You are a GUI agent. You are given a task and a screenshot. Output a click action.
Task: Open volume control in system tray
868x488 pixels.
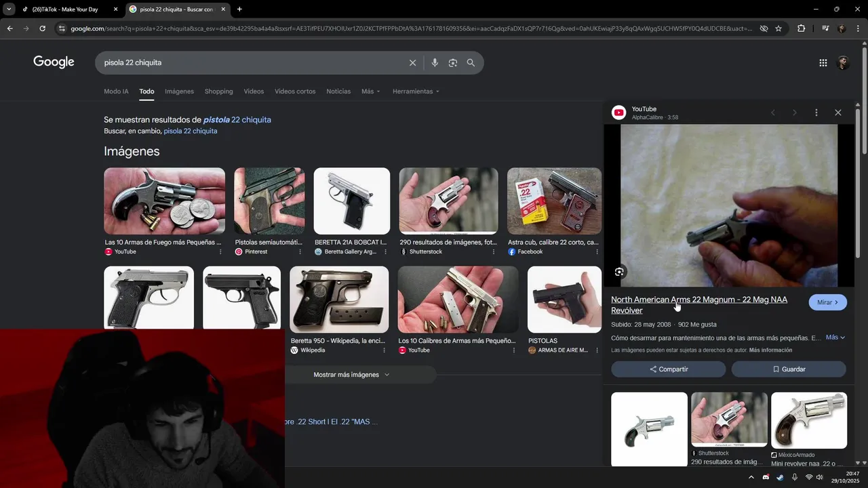coord(819,477)
